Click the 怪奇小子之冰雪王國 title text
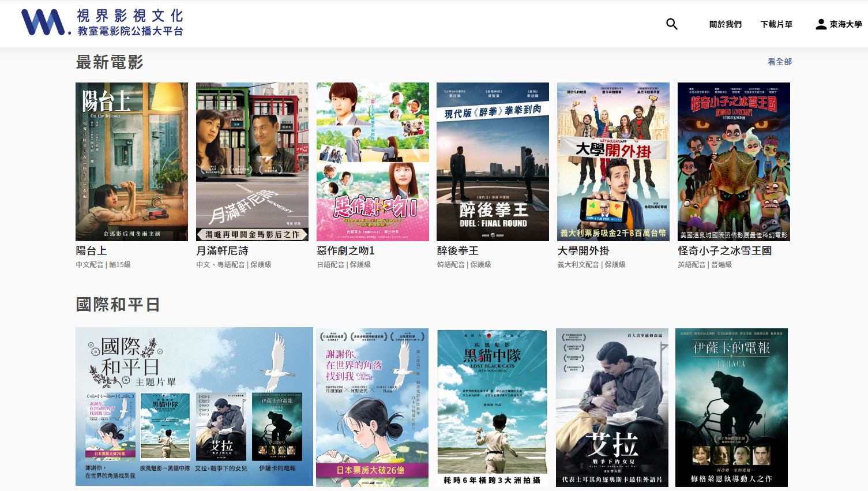Viewport: 868px width, 491px height. point(724,251)
